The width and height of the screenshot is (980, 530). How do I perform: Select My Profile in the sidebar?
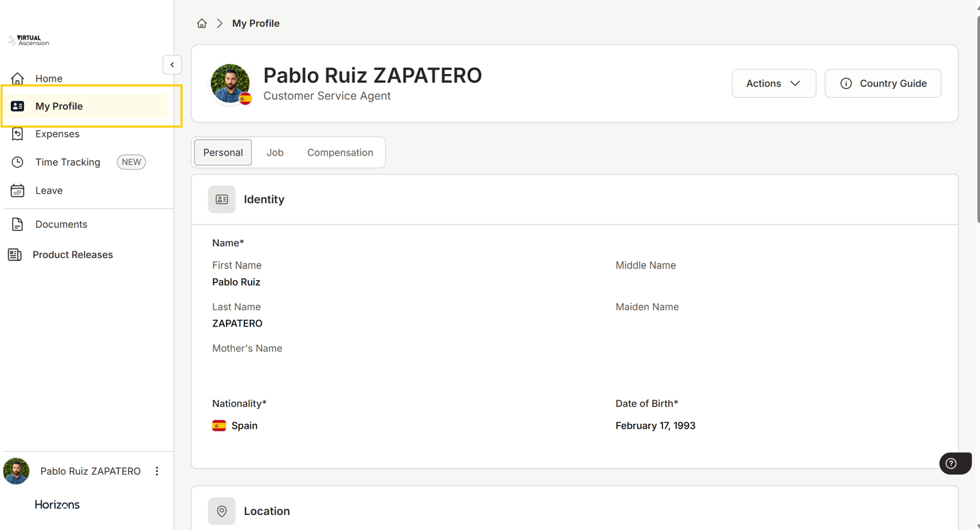point(59,106)
